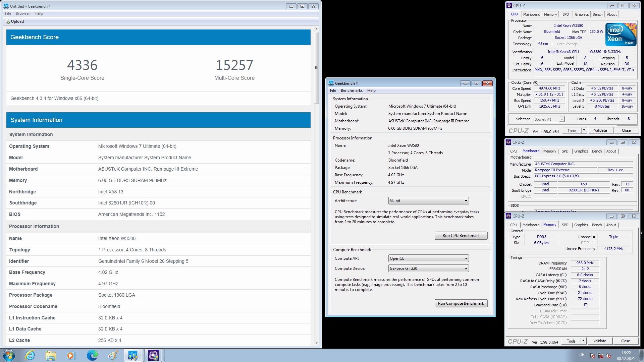
Task: Switch to SPD tab in CPU-Z CPU window
Action: pos(566,14)
